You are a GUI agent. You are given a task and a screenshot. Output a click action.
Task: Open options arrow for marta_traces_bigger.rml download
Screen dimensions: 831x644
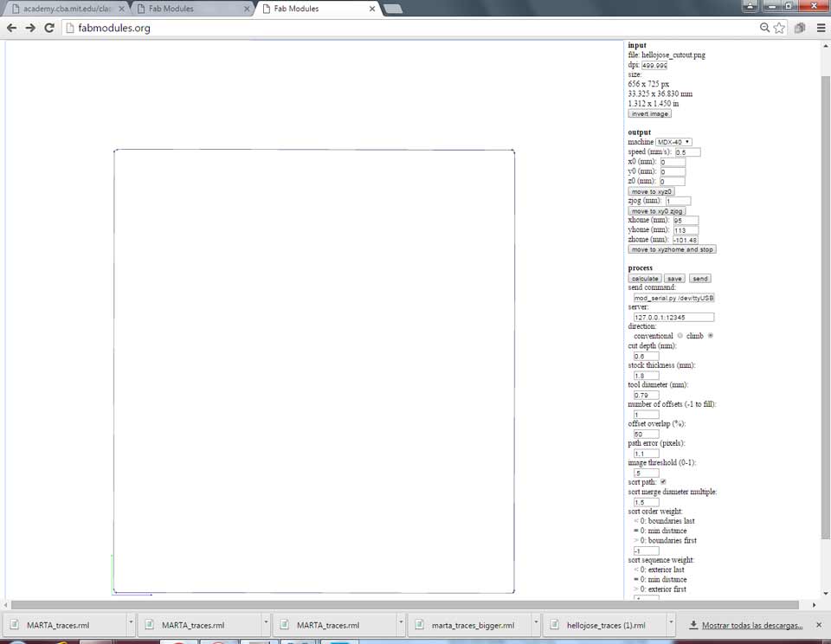537,622
